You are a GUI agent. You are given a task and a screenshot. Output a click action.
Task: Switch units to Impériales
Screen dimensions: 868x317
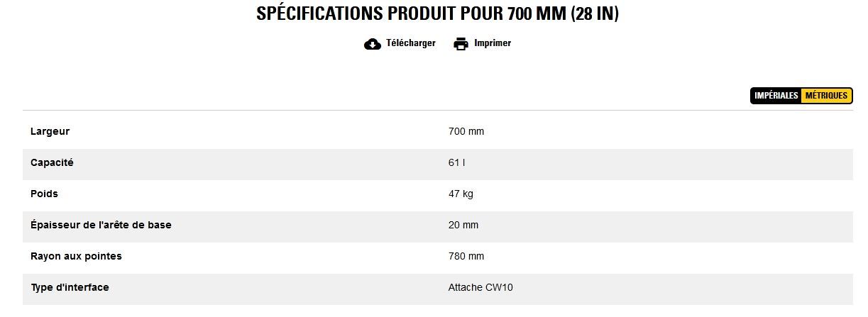pos(776,96)
